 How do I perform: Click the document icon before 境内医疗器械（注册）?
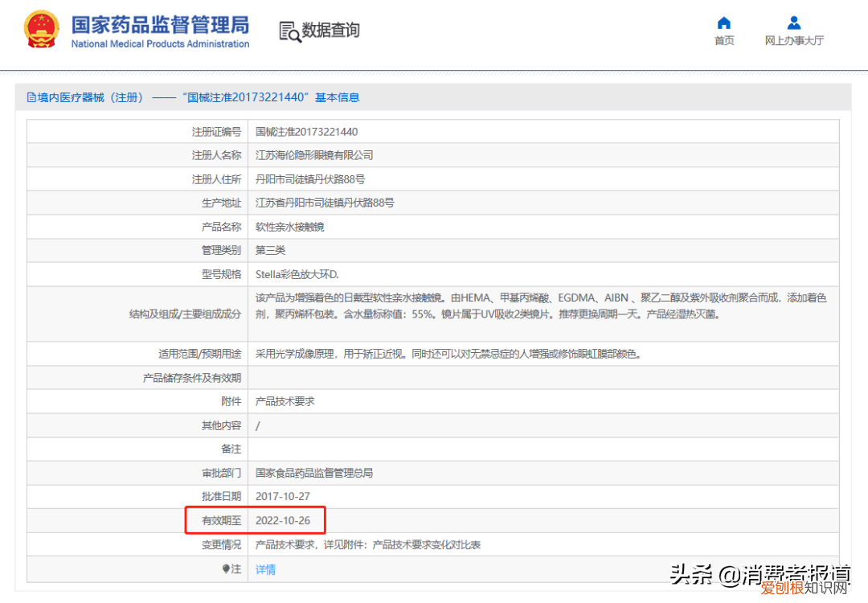tap(32, 96)
